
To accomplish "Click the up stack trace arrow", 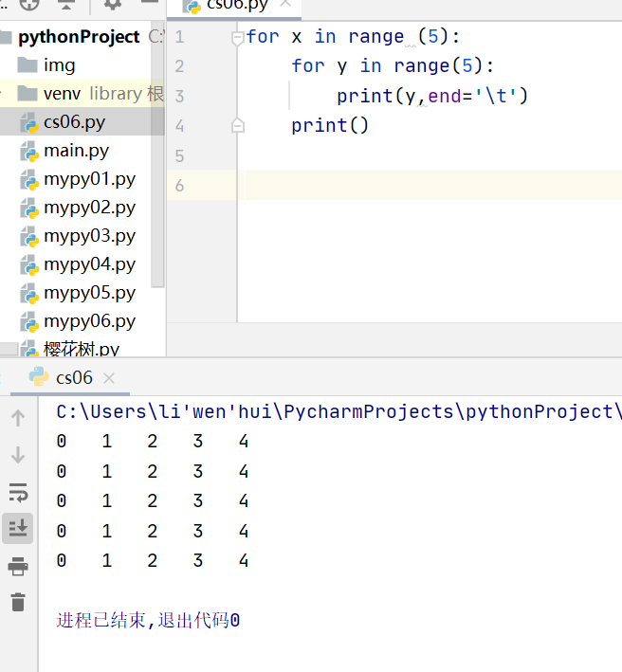I will pyautogui.click(x=18, y=418).
